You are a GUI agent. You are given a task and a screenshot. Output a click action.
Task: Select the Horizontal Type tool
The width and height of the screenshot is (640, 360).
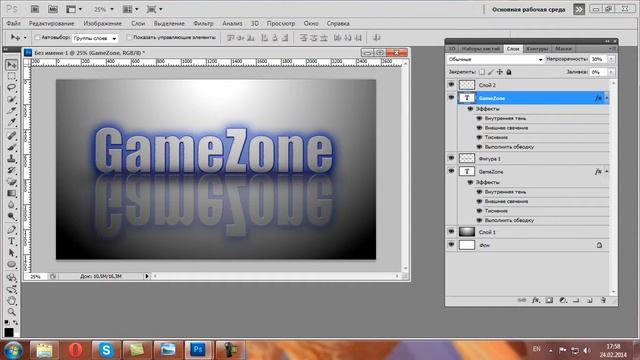[x=11, y=241]
